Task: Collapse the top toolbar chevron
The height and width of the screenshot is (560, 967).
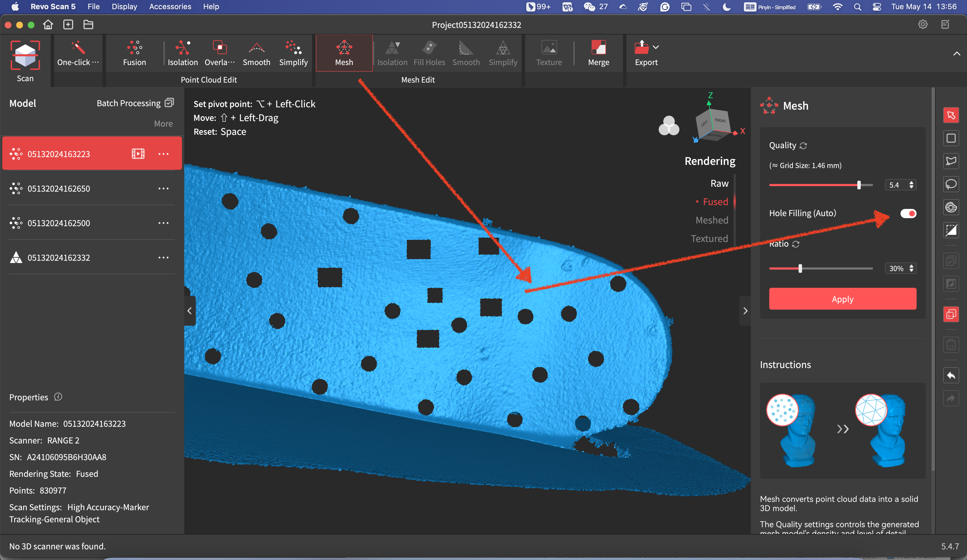Action: point(957,54)
